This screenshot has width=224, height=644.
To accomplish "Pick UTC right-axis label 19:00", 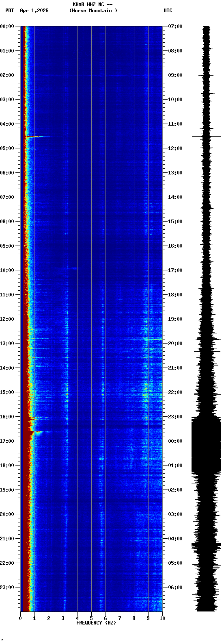I will (x=175, y=319).
